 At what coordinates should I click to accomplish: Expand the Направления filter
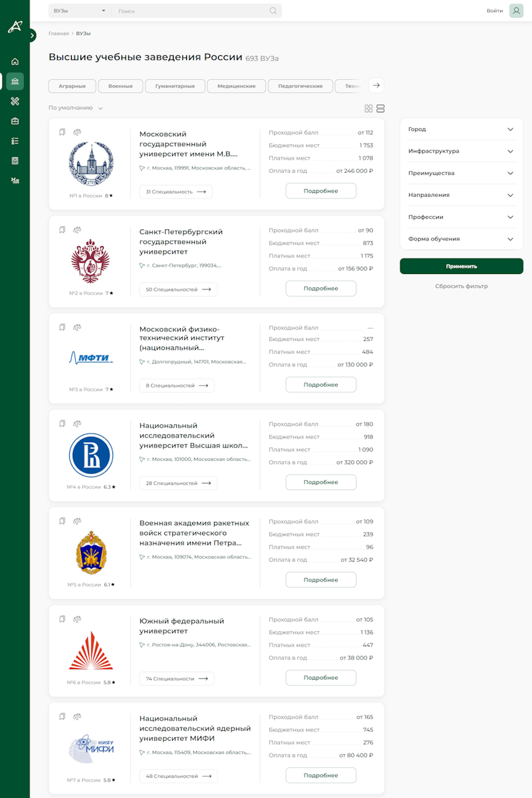click(462, 196)
